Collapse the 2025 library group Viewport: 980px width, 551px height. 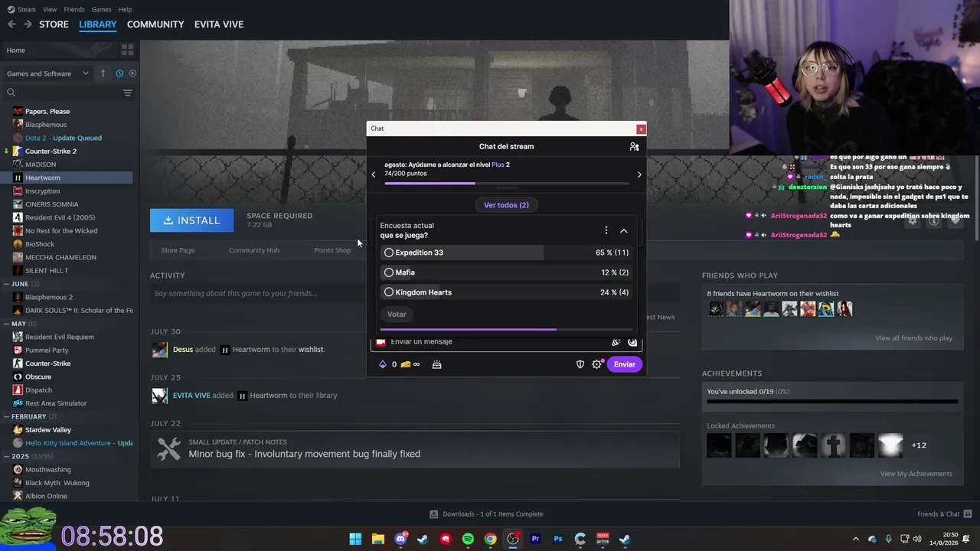pos(6,456)
